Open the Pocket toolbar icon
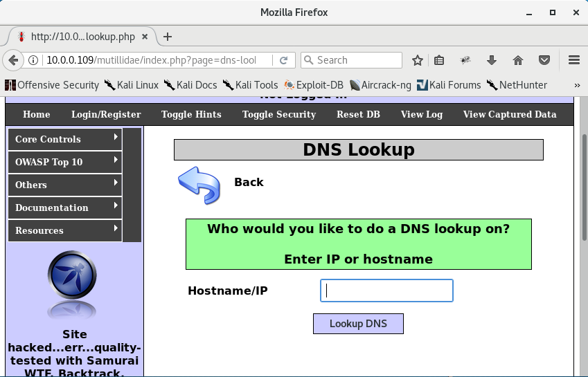 544,60
